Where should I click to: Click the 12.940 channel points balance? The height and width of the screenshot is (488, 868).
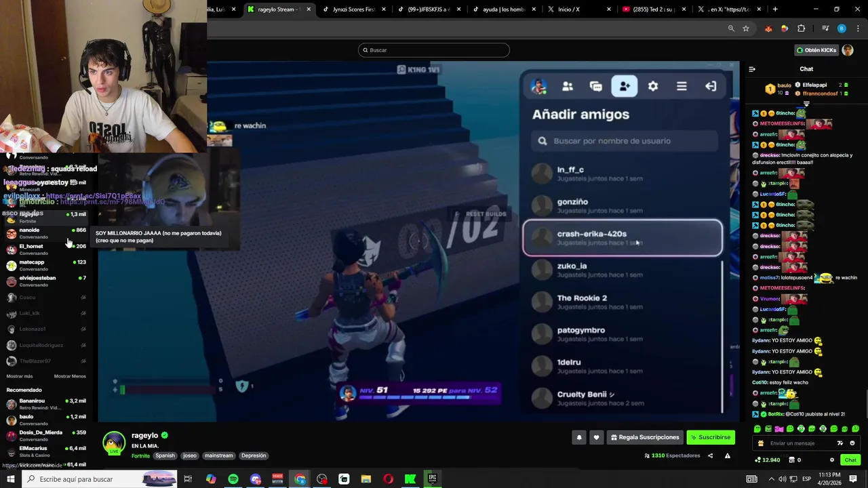click(x=767, y=460)
